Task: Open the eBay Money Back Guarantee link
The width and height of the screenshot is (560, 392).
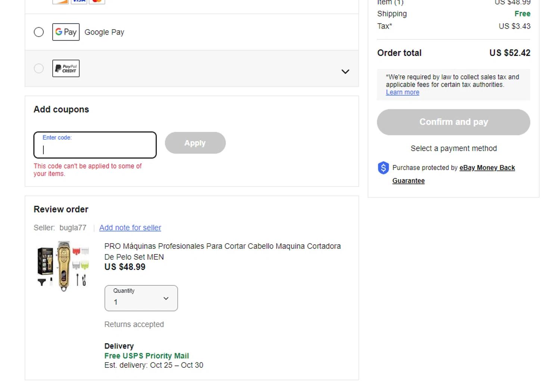Action: point(487,168)
